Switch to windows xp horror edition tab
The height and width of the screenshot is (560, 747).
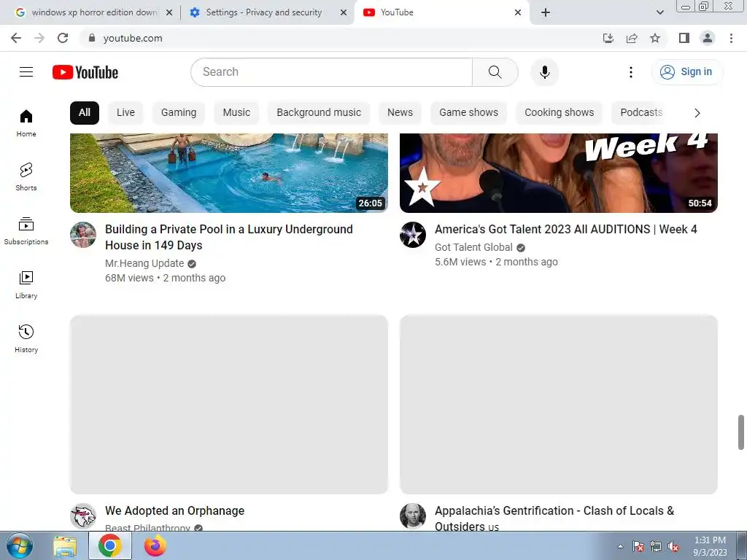click(x=94, y=12)
